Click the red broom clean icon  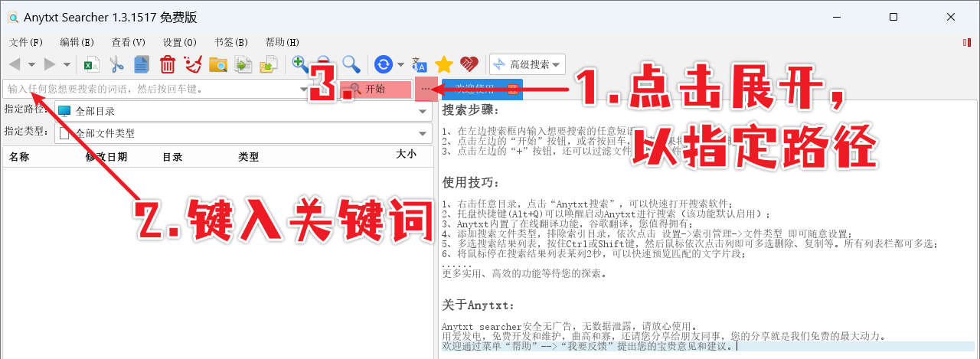193,64
